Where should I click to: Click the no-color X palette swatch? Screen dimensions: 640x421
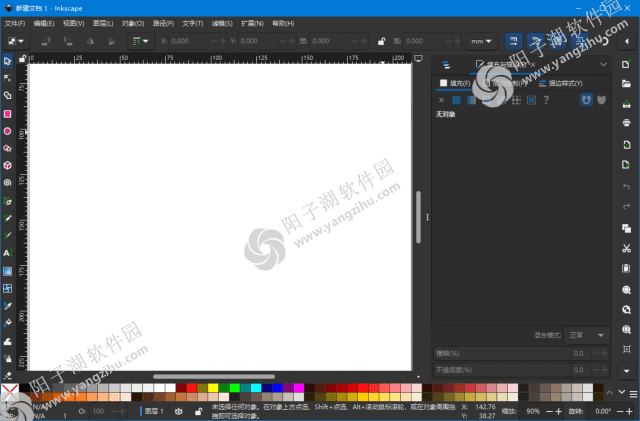[10, 390]
